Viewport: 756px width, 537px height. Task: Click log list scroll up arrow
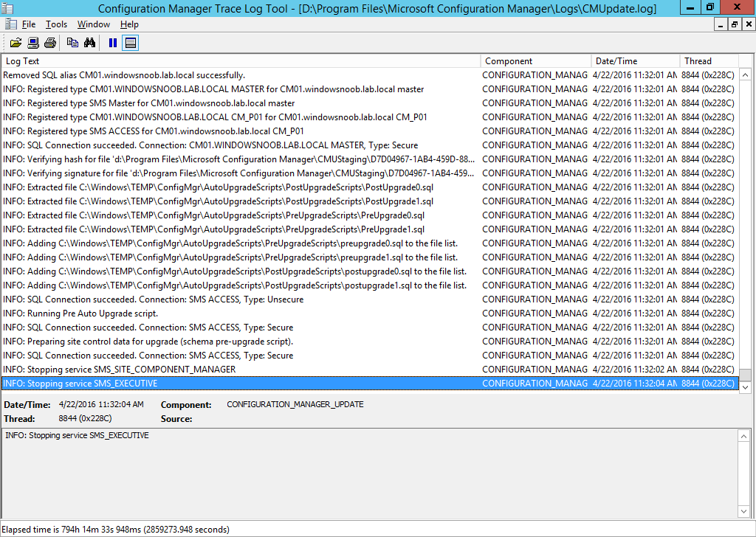(x=746, y=75)
